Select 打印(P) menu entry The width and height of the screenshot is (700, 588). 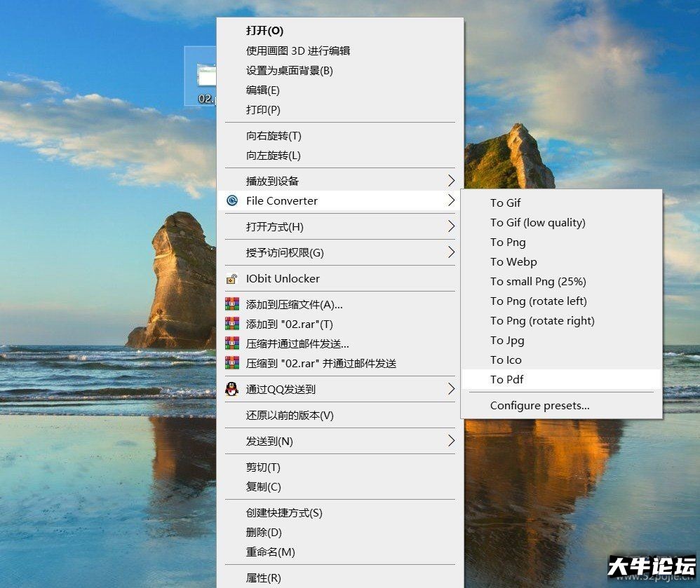[340, 110]
